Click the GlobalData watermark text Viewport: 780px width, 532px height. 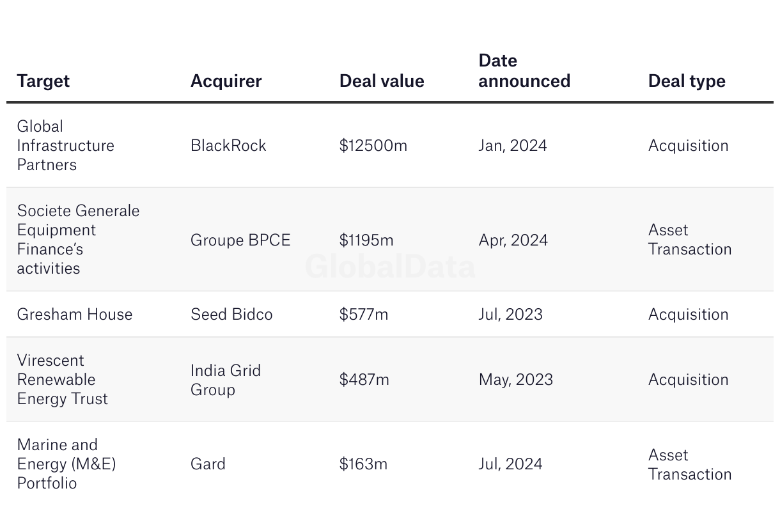coord(390,267)
